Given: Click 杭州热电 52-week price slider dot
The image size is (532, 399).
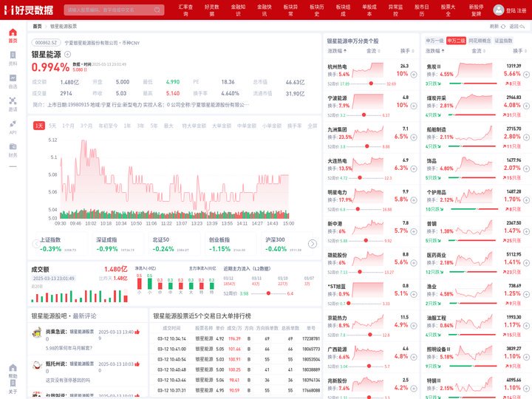Looking at the screenshot, I should 371,83.
